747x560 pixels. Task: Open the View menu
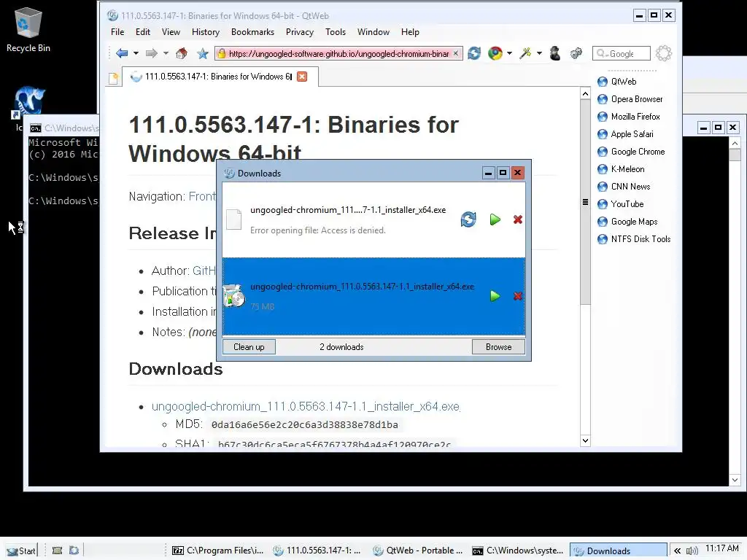point(171,32)
